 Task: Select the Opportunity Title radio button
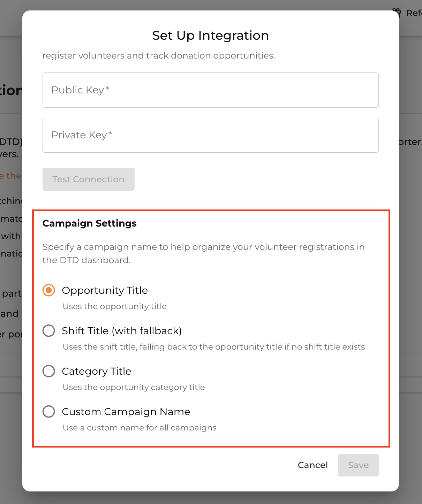tap(49, 290)
